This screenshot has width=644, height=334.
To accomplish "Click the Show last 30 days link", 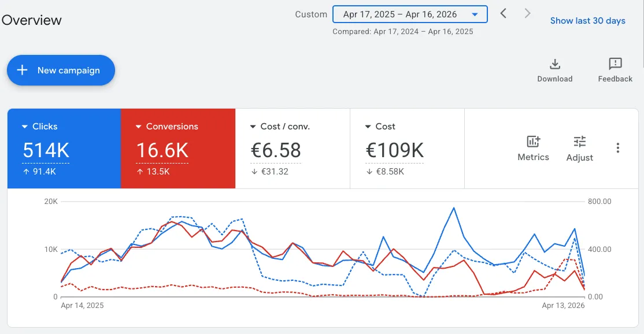I will (x=587, y=21).
